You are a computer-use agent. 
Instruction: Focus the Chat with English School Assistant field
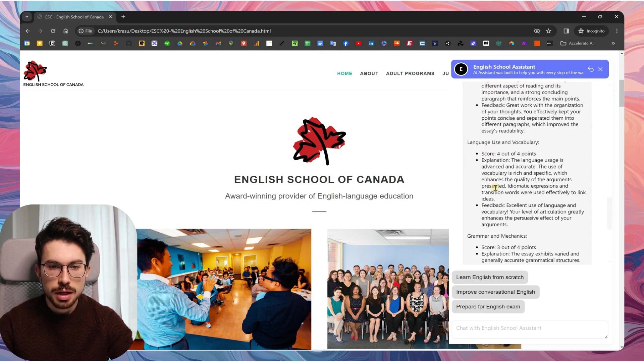click(x=530, y=329)
